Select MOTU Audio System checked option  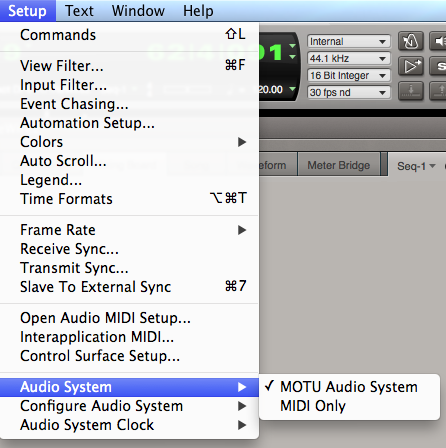pos(349,387)
